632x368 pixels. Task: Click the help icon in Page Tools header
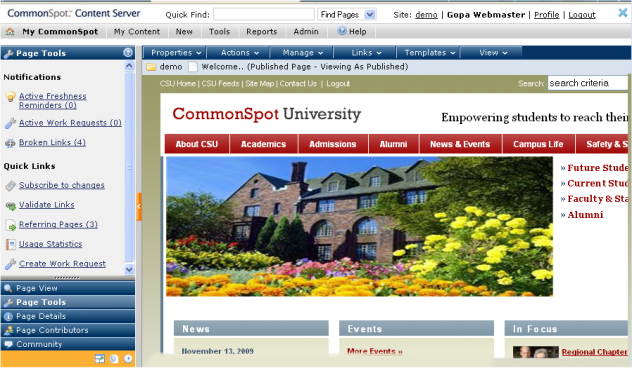click(128, 52)
